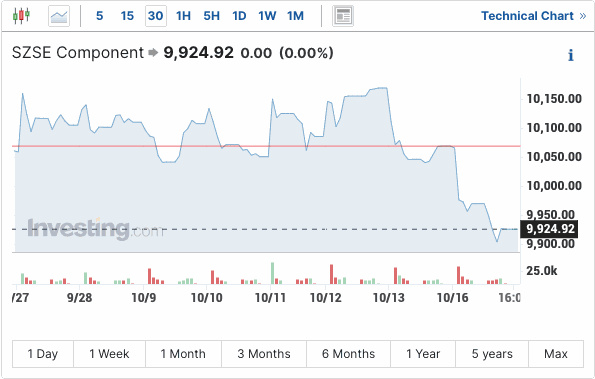
Task: Select the 1W interval
Action: click(x=267, y=16)
